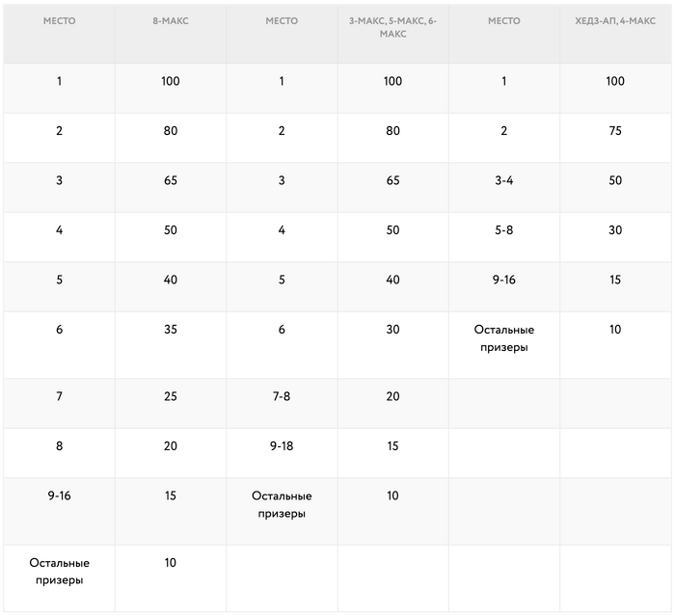
Task: Click the 3-МАКС, 5-МАКС, 6-МАКС header
Action: (x=392, y=27)
